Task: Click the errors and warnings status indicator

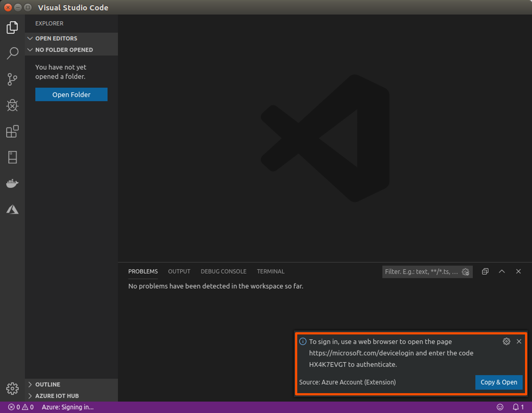Action: [21, 407]
